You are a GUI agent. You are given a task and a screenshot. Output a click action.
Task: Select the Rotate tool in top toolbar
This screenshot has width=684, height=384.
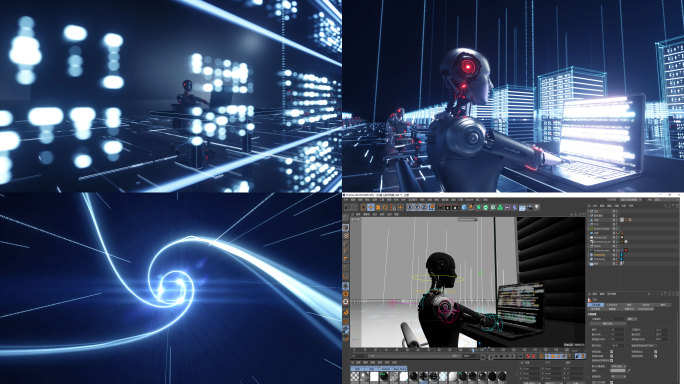click(x=385, y=207)
